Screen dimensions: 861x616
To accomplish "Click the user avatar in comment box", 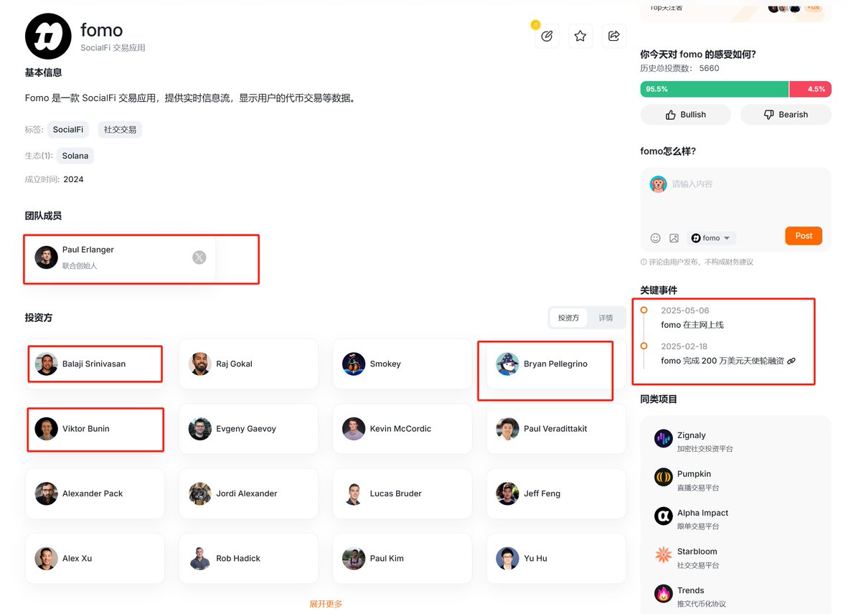I will tap(658, 184).
